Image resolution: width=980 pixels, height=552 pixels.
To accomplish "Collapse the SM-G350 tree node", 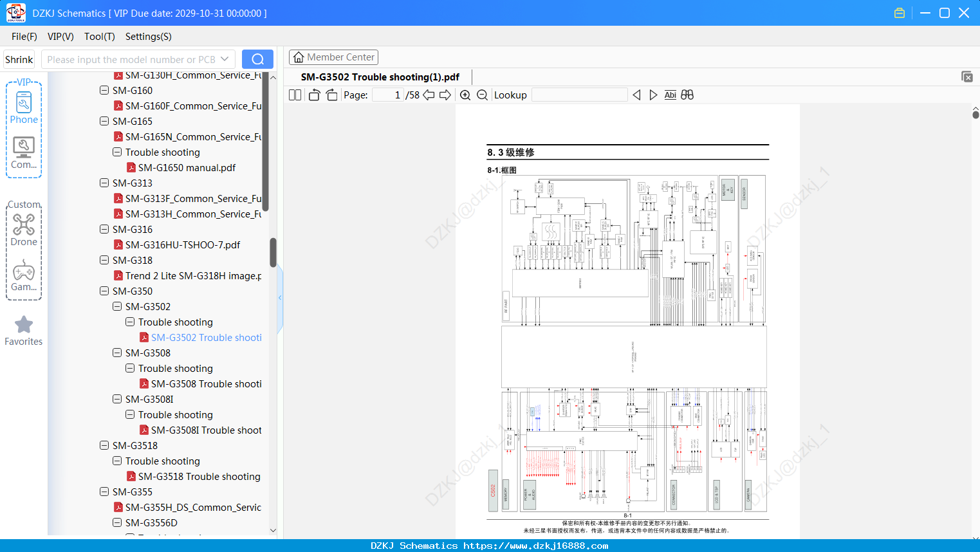I will click(104, 291).
